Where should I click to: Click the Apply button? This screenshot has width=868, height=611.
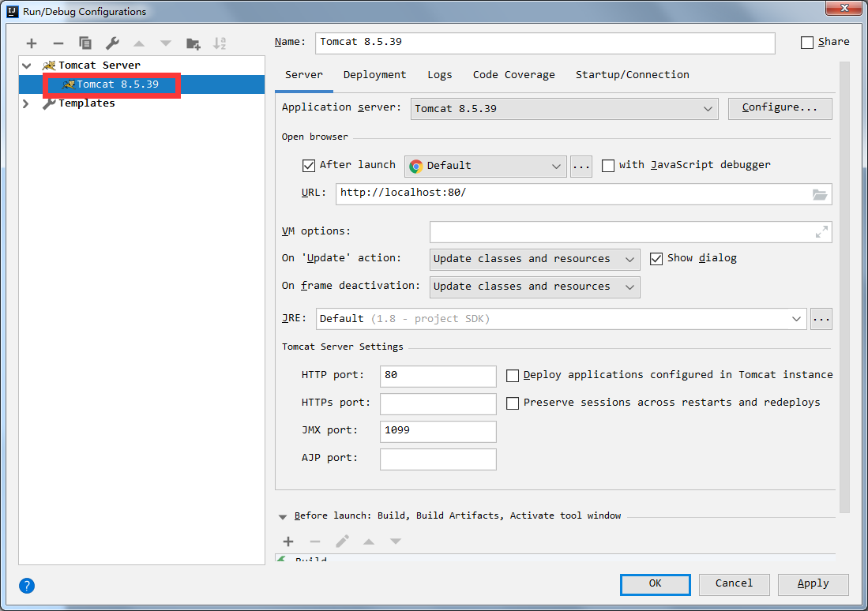click(x=814, y=584)
